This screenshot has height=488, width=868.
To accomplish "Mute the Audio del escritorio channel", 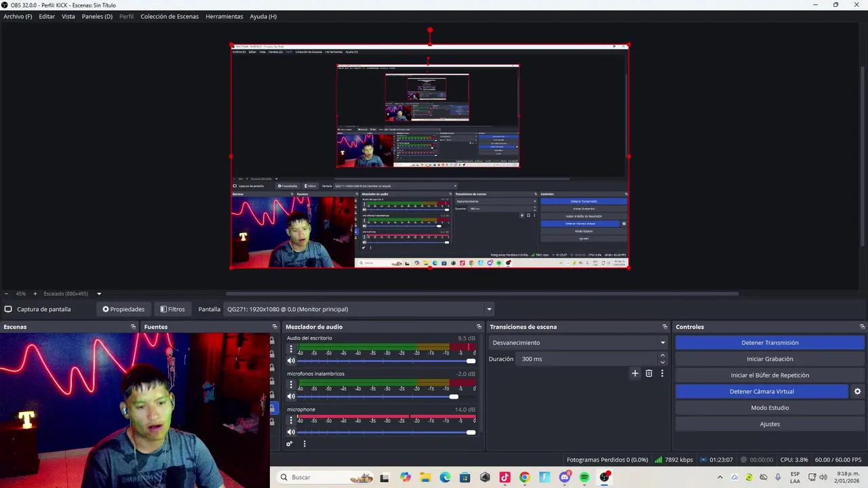I will coord(291,361).
